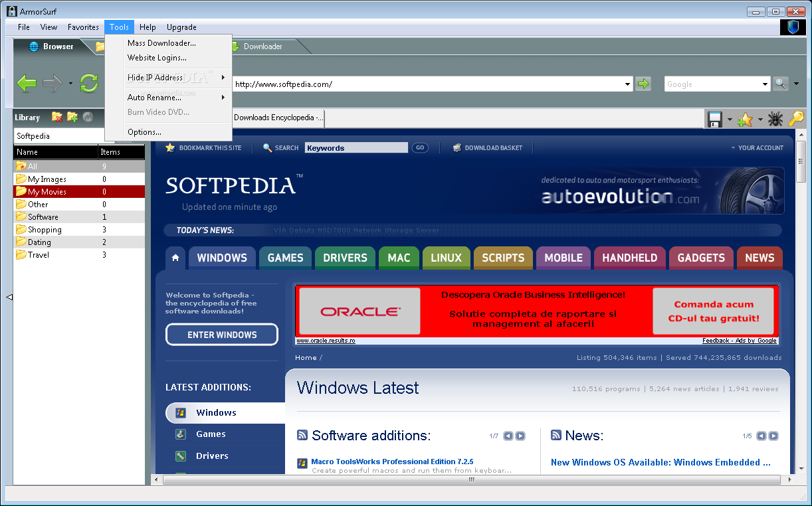Expand the Hide IP Address submenu

(x=223, y=78)
